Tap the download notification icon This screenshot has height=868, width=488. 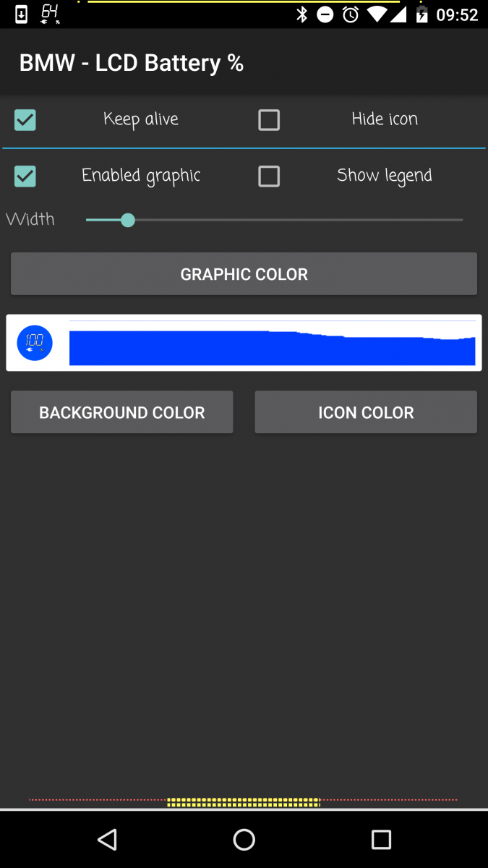(x=21, y=14)
